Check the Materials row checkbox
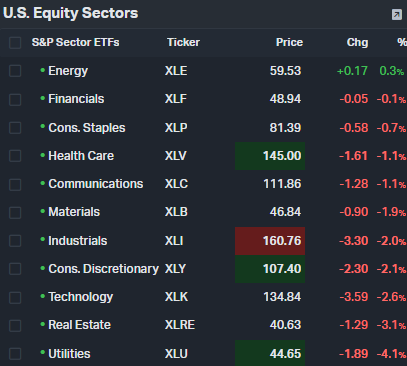This screenshot has width=407, height=366. (15, 213)
